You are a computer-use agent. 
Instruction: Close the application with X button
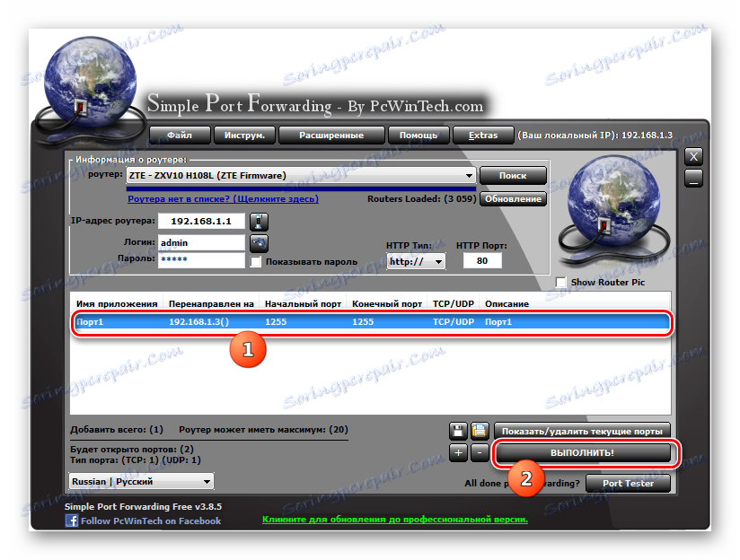[693, 157]
